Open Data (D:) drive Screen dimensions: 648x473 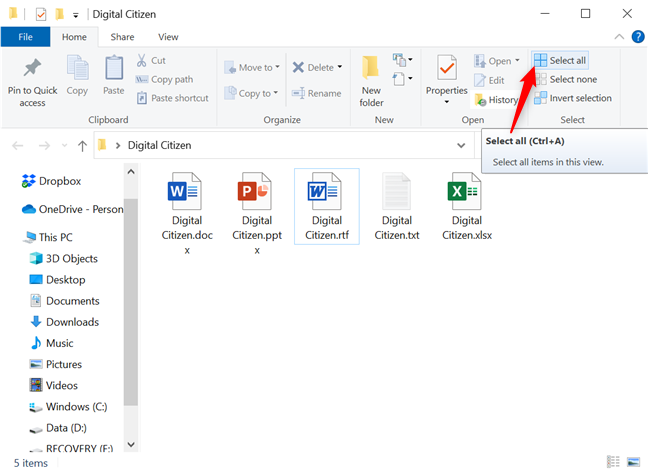coord(58,428)
